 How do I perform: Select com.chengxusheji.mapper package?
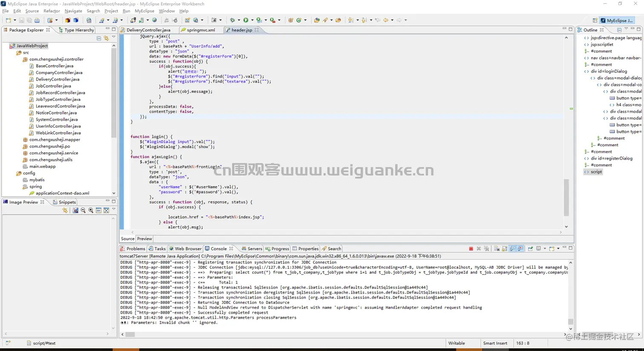point(55,140)
